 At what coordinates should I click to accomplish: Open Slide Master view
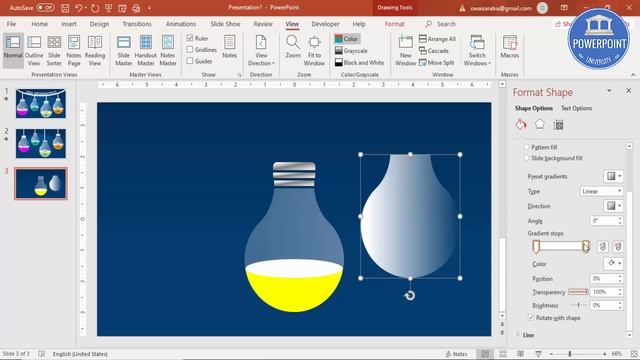124,50
